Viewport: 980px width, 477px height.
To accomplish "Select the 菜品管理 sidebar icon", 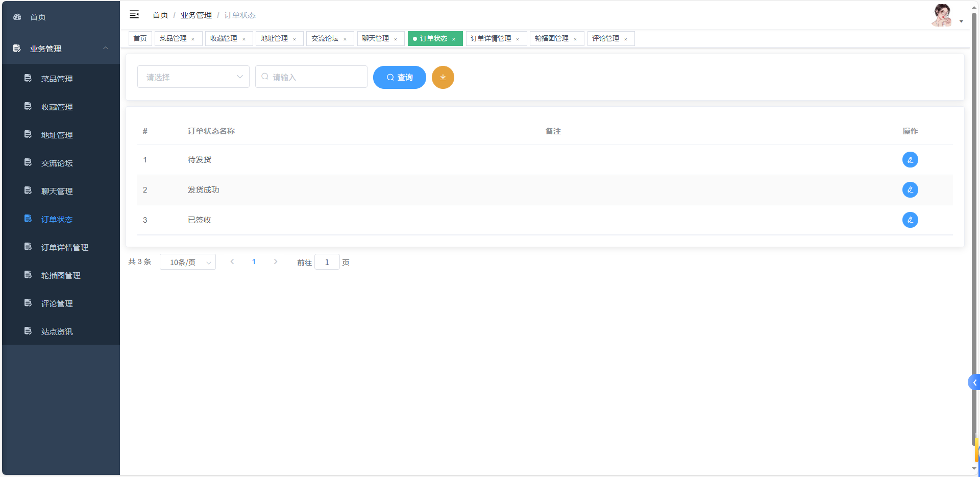I will pos(28,79).
